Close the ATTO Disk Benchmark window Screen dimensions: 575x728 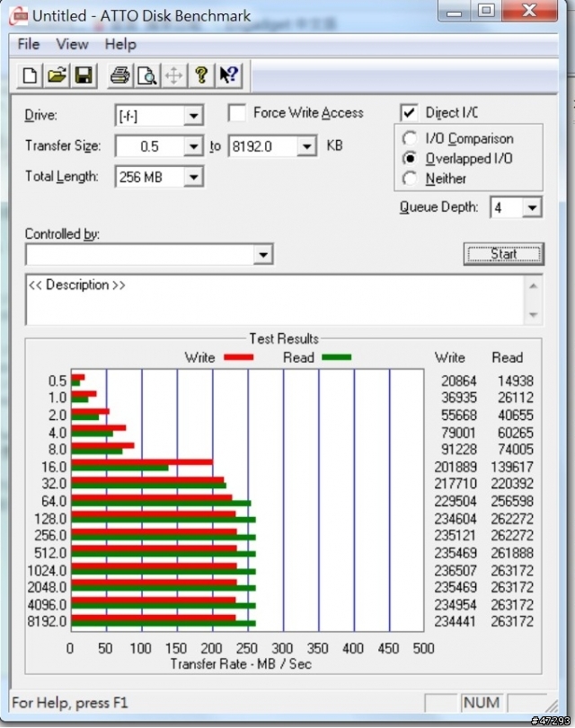point(529,11)
